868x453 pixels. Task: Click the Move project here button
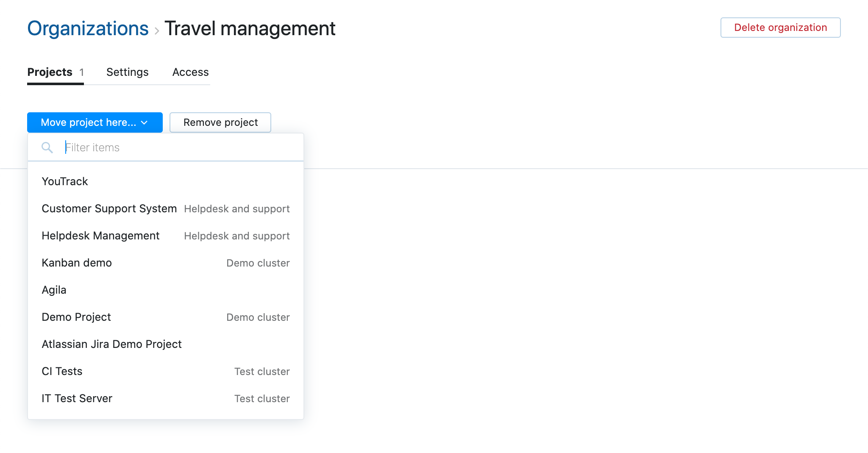pos(88,122)
